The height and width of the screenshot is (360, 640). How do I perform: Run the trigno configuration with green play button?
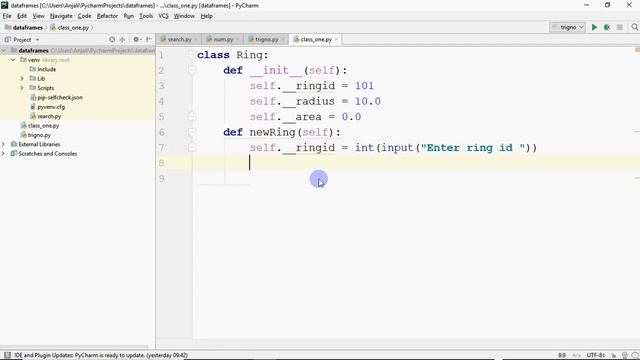(594, 27)
